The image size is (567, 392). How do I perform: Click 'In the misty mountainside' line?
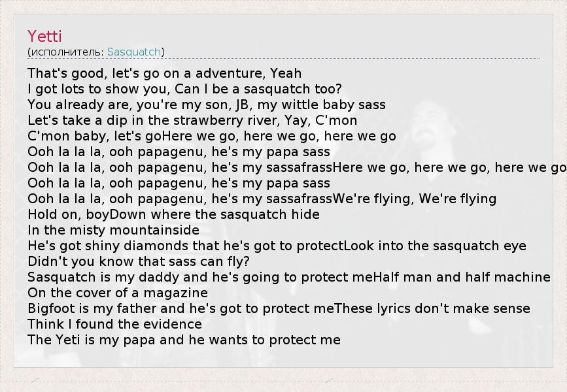113,230
